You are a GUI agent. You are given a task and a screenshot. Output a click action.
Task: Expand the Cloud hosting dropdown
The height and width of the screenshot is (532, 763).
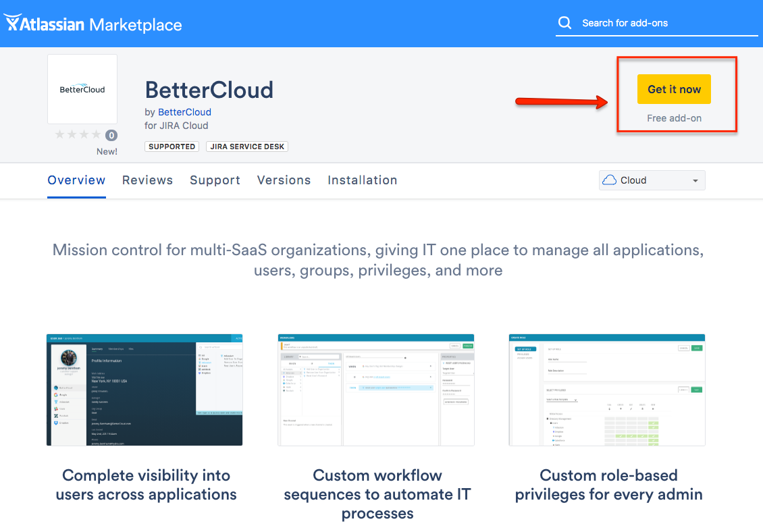pyautogui.click(x=652, y=180)
